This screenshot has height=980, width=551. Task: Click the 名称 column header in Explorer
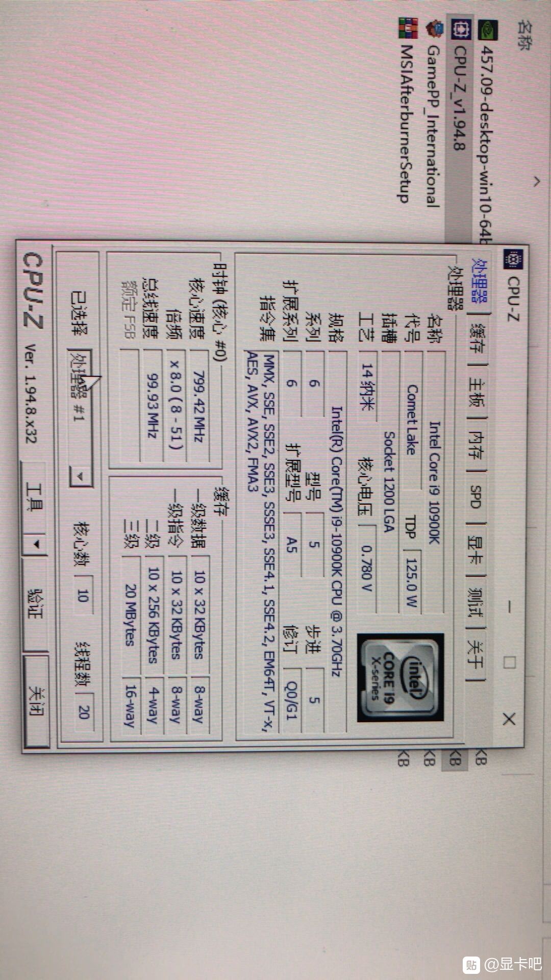524,35
